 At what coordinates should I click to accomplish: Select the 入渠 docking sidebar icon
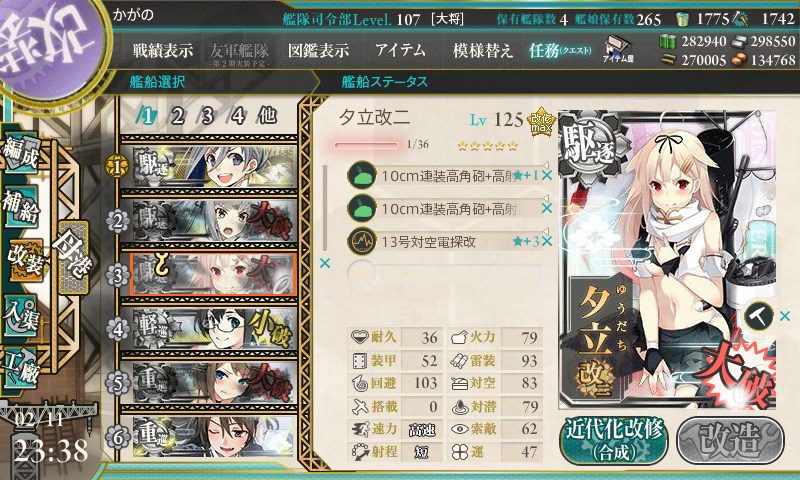click(21, 316)
